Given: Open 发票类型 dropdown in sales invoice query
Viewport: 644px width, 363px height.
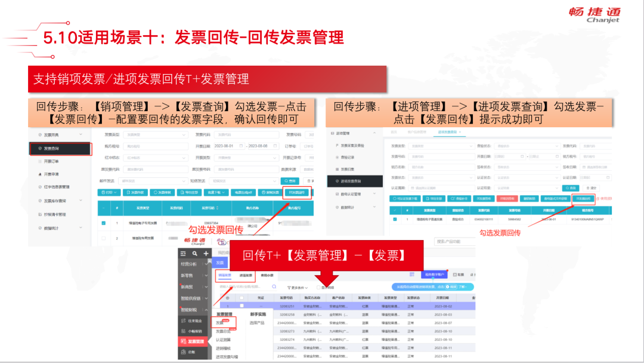Looking at the screenshot, I should (156, 134).
